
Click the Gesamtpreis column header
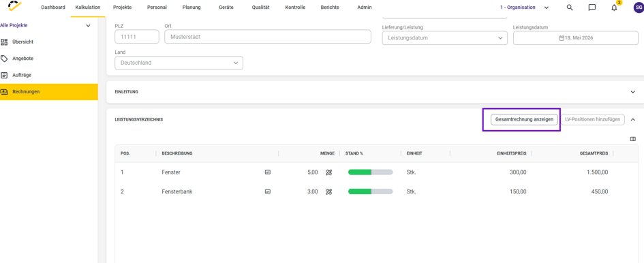[x=594, y=153]
